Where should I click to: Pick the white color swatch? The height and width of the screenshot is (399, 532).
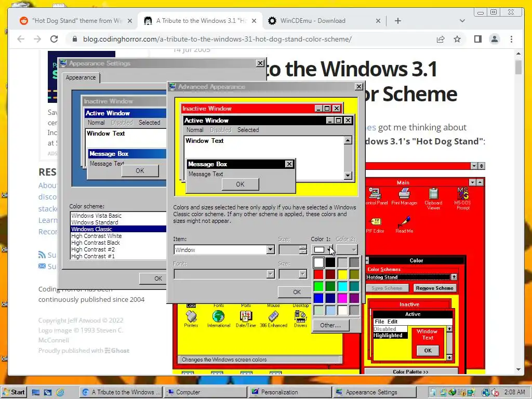[x=318, y=262]
